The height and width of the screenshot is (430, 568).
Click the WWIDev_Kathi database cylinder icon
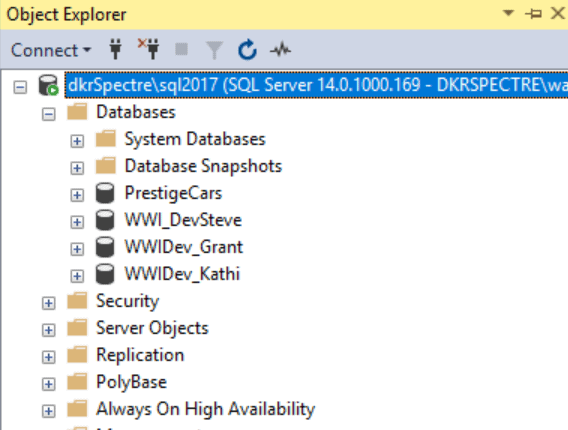(x=105, y=274)
